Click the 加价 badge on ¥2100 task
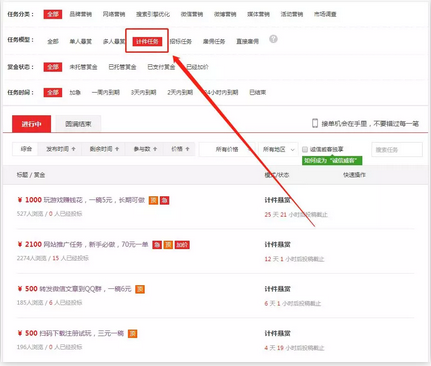The width and height of the screenshot is (431, 366). [182, 245]
